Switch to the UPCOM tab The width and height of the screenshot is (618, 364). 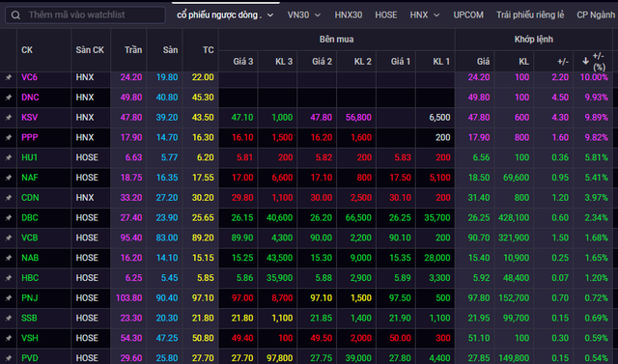tap(468, 15)
